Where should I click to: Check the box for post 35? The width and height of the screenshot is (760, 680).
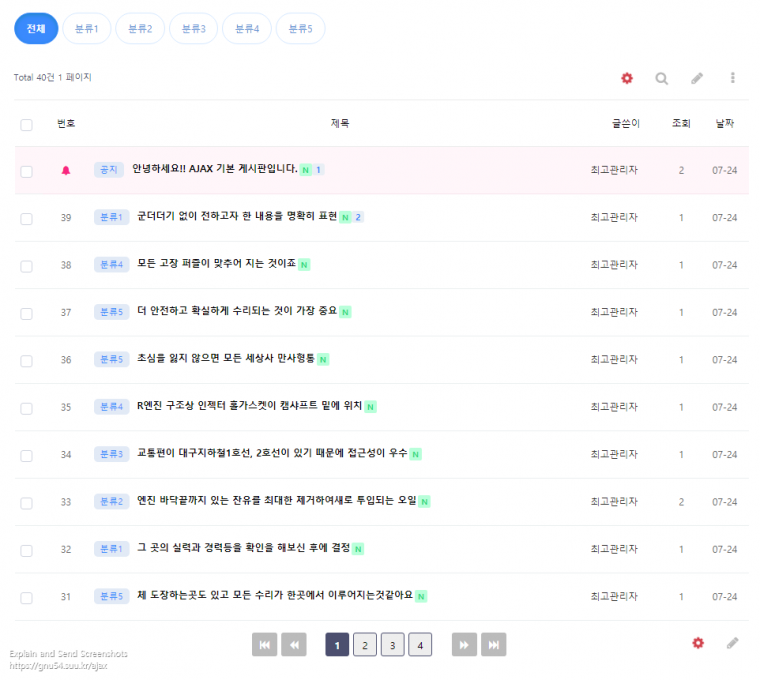[x=27, y=409]
